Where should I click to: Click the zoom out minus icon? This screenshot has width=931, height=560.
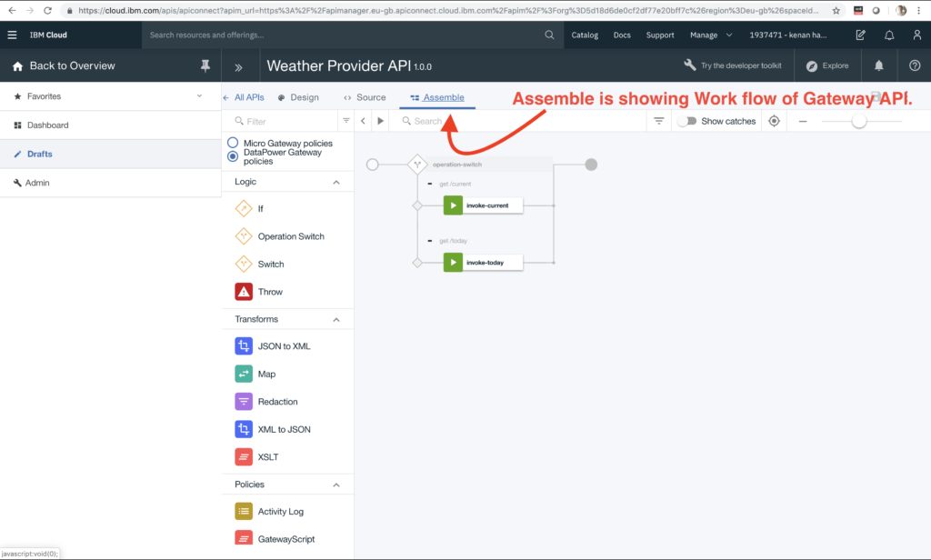[x=803, y=121]
